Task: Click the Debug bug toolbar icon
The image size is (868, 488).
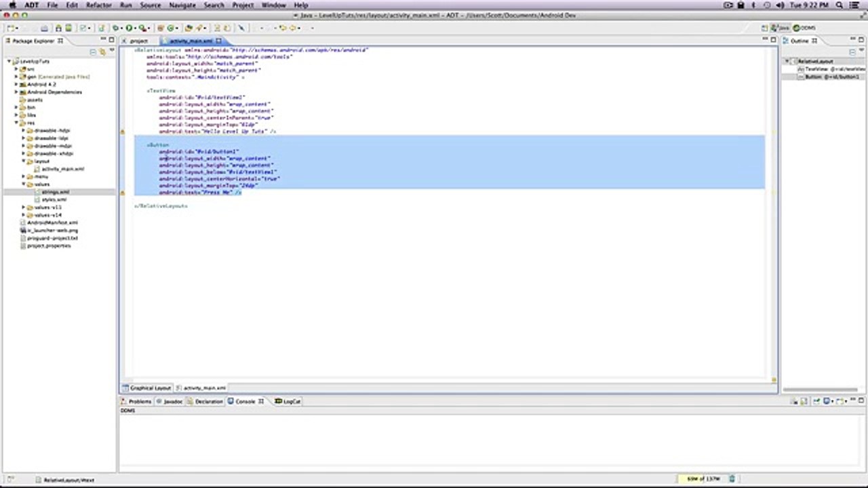Action: click(x=116, y=28)
